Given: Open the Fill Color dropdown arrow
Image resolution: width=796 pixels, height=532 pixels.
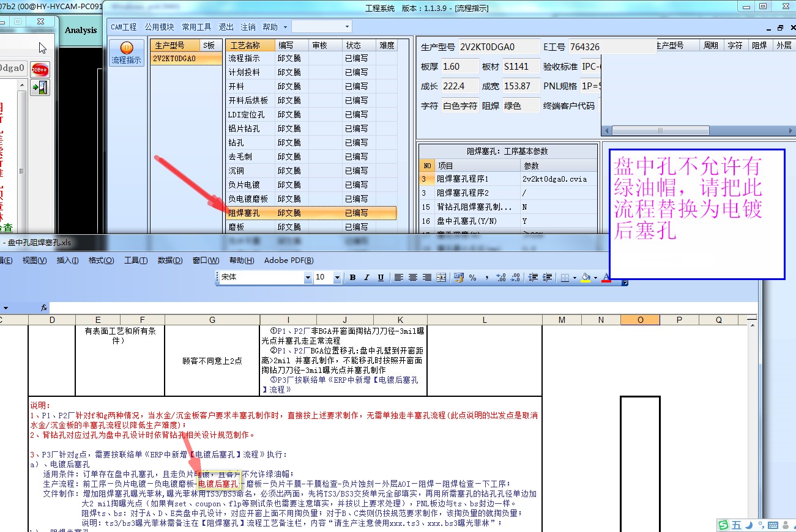Looking at the screenshot, I should 595,278.
